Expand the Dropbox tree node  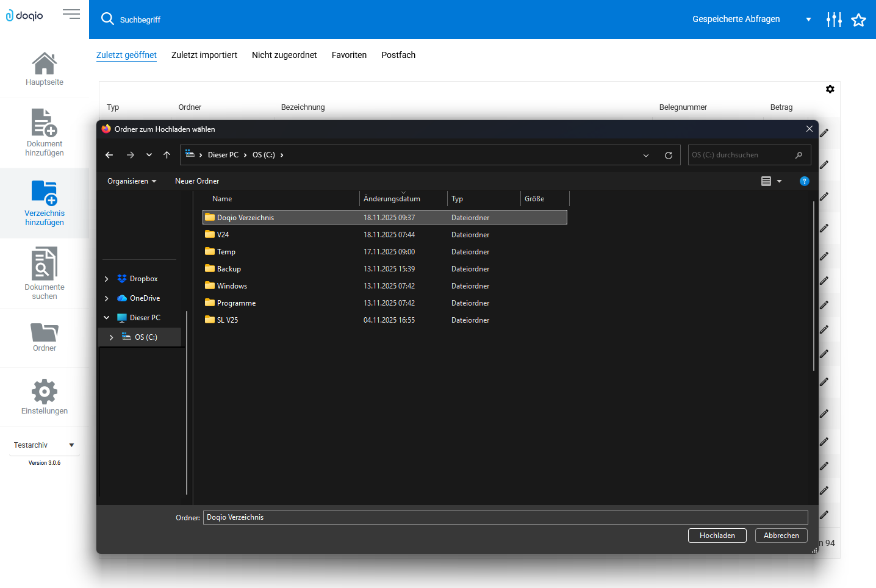(107, 279)
